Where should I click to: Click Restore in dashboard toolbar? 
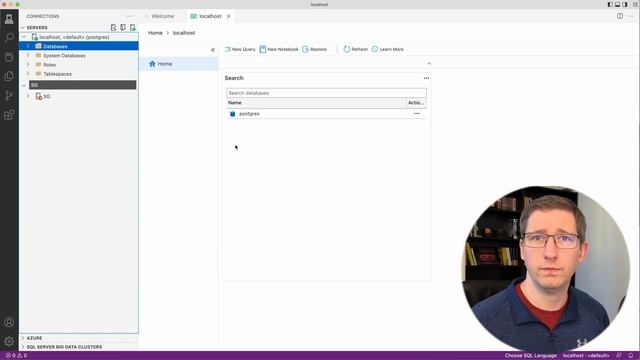click(x=314, y=49)
